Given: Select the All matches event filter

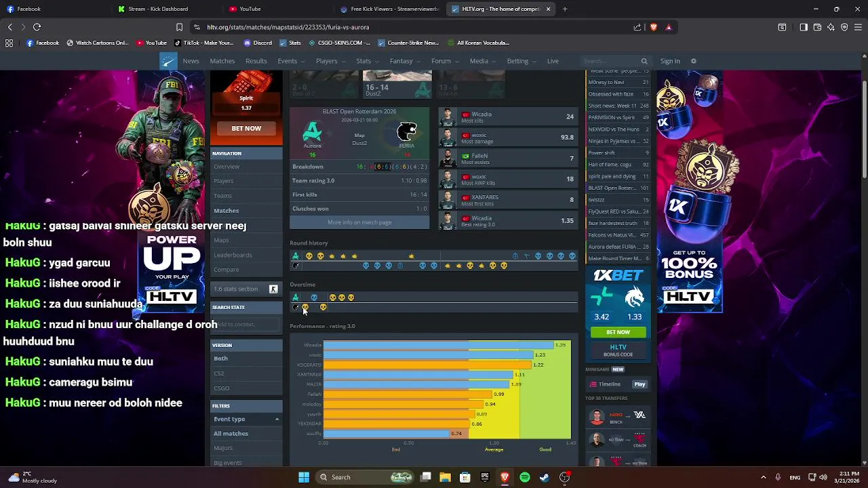Looking at the screenshot, I should pos(247,434).
